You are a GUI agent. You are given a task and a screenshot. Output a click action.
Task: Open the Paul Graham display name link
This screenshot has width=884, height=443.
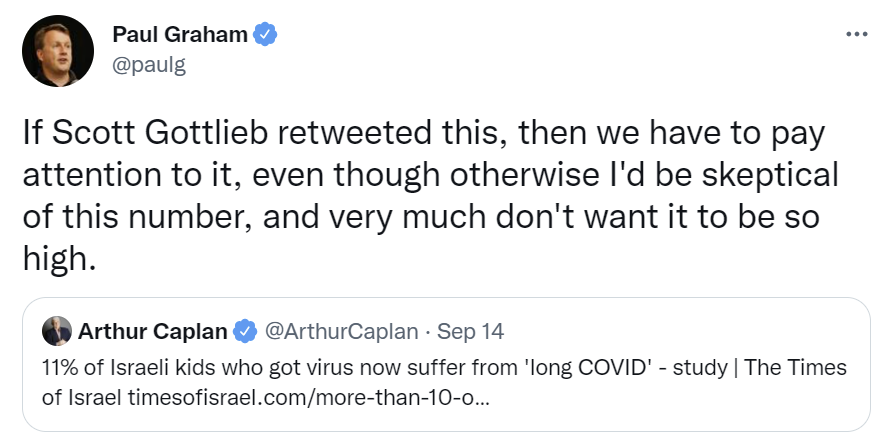[180, 34]
